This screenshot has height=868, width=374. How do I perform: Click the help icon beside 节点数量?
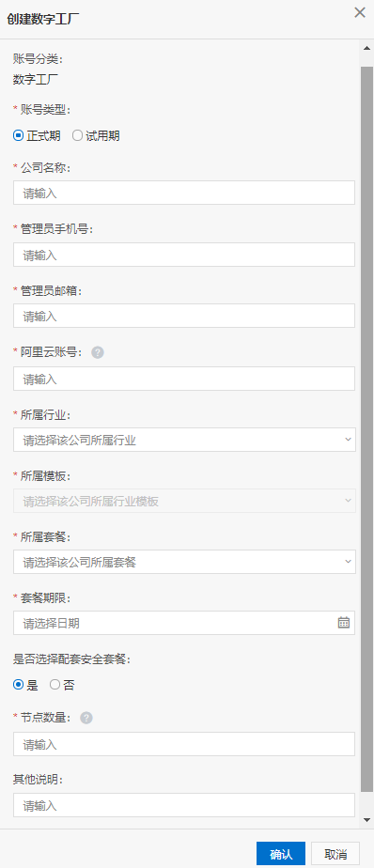click(x=86, y=718)
